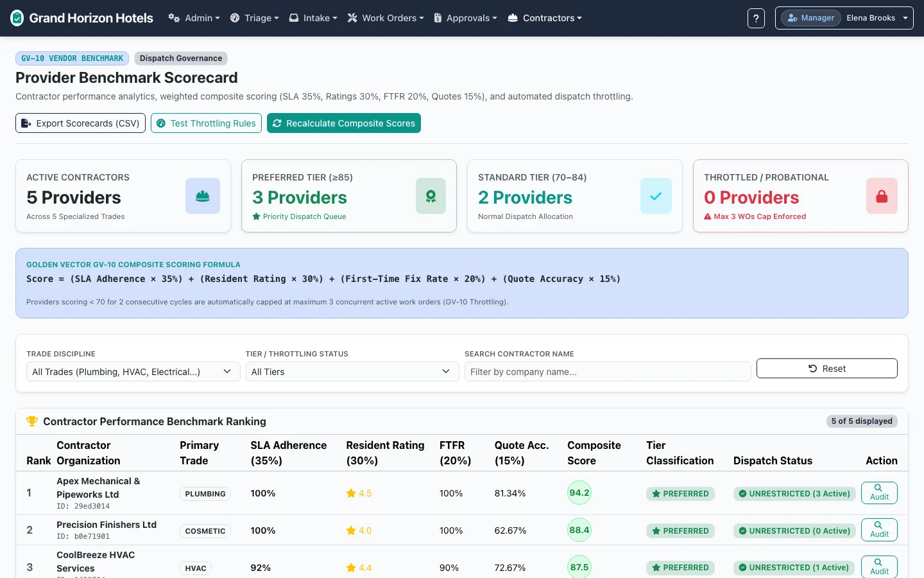This screenshot has width=924, height=578.
Task: Recalculate Composite Scores
Action: 344,123
